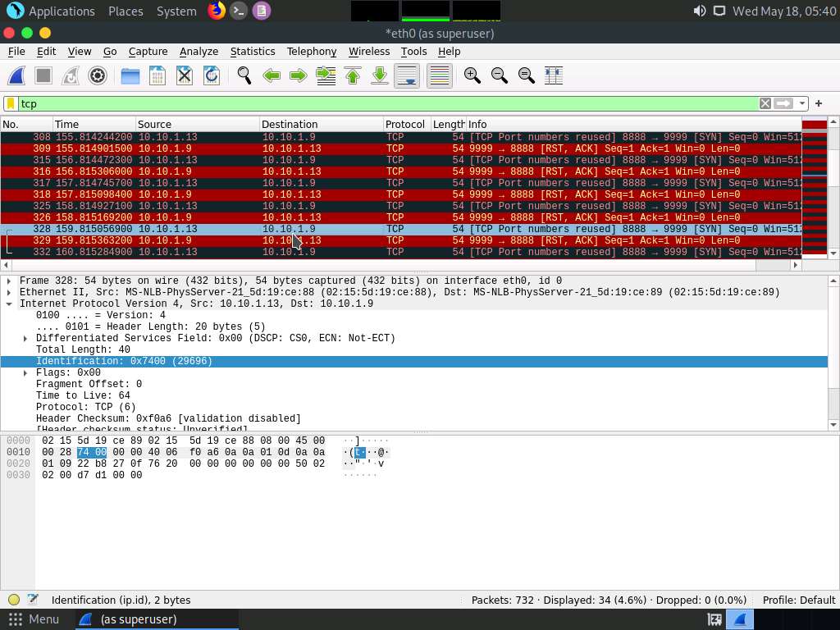Viewport: 840px width, 630px height.
Task: Clear the display filter text
Action: (765, 103)
